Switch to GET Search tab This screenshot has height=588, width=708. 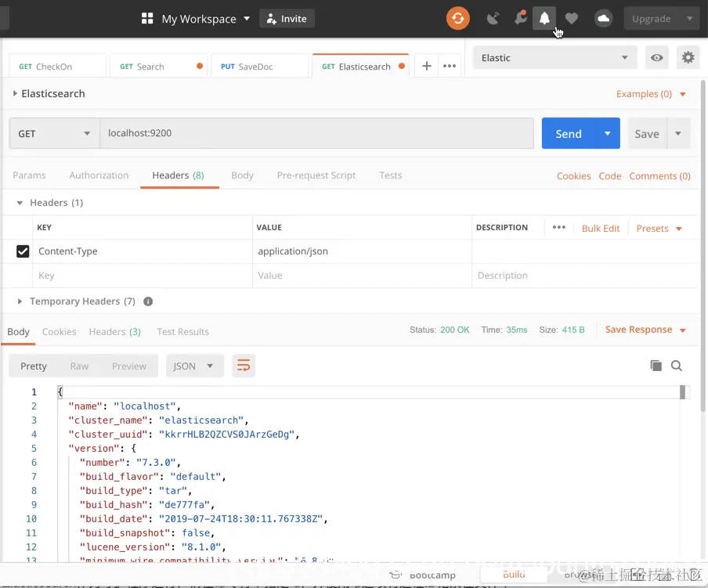pos(158,67)
